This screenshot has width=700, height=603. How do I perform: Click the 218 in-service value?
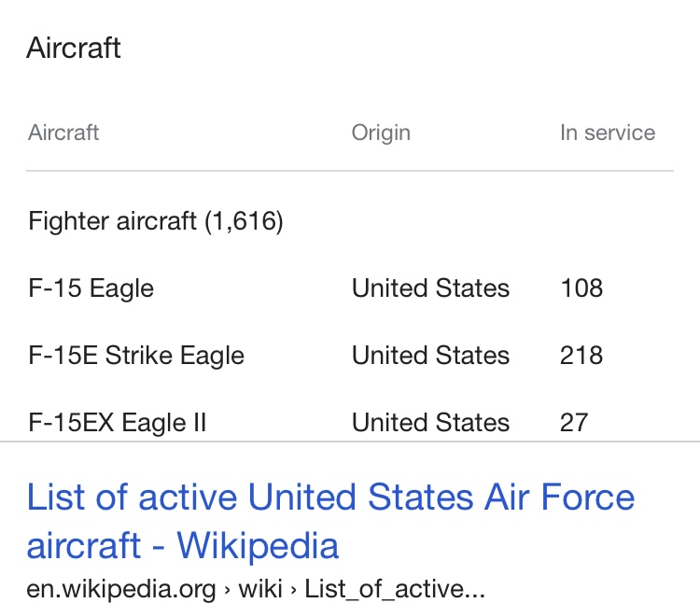[581, 356]
